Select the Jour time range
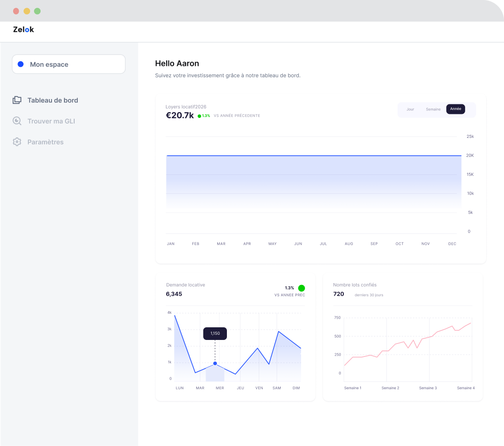 pyautogui.click(x=410, y=109)
